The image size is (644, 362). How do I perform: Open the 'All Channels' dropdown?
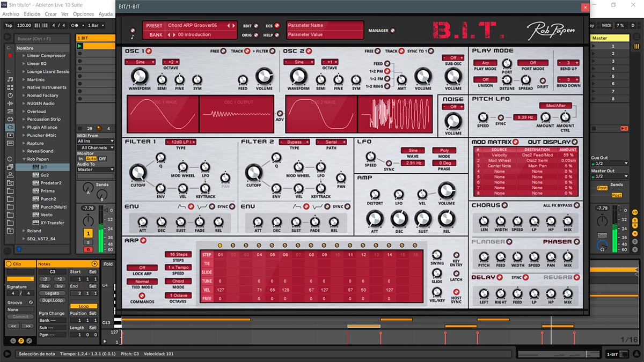click(x=96, y=147)
